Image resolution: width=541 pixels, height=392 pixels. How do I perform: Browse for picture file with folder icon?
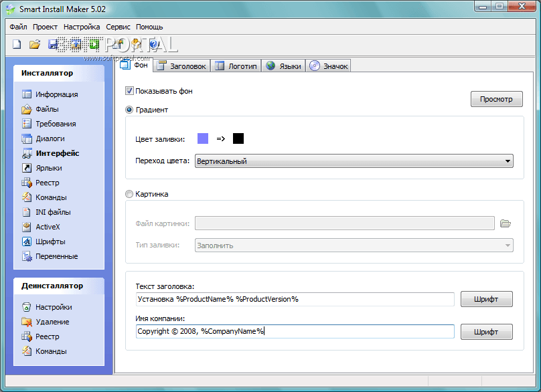506,223
